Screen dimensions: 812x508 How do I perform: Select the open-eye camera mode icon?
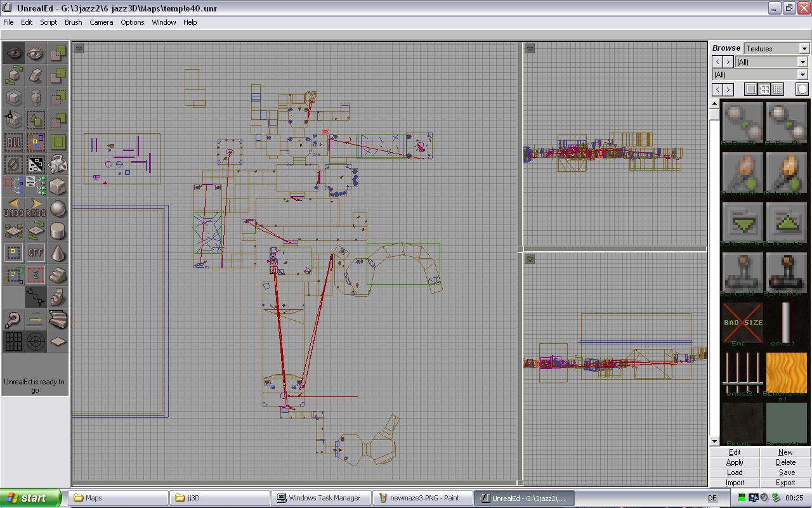point(13,53)
